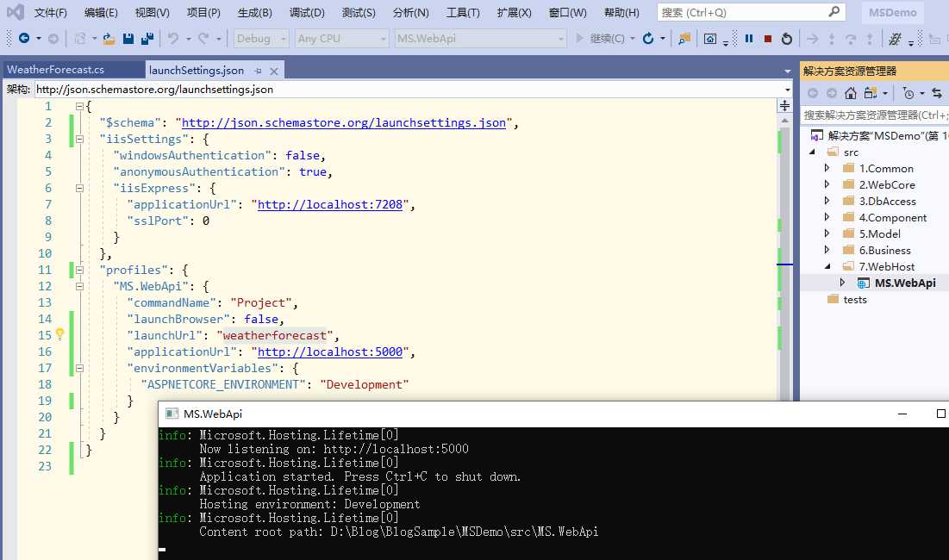Click the Redo arrow icon

pos(203,39)
